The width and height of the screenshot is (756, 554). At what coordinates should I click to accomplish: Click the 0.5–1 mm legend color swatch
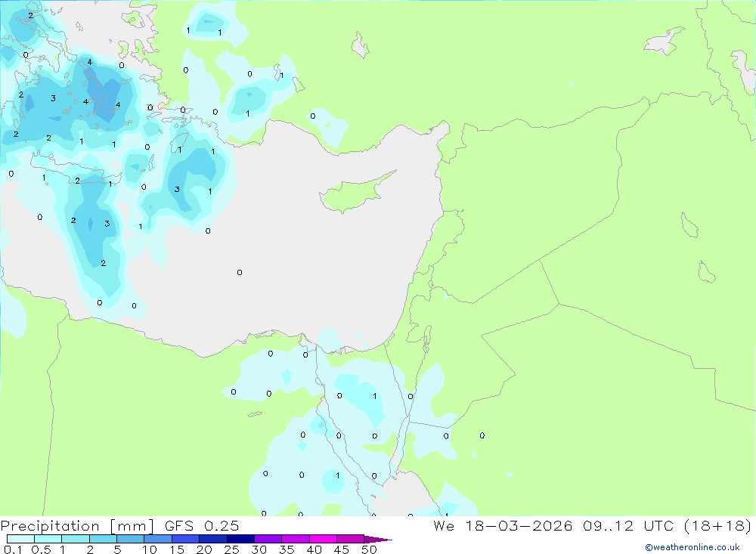(48, 539)
